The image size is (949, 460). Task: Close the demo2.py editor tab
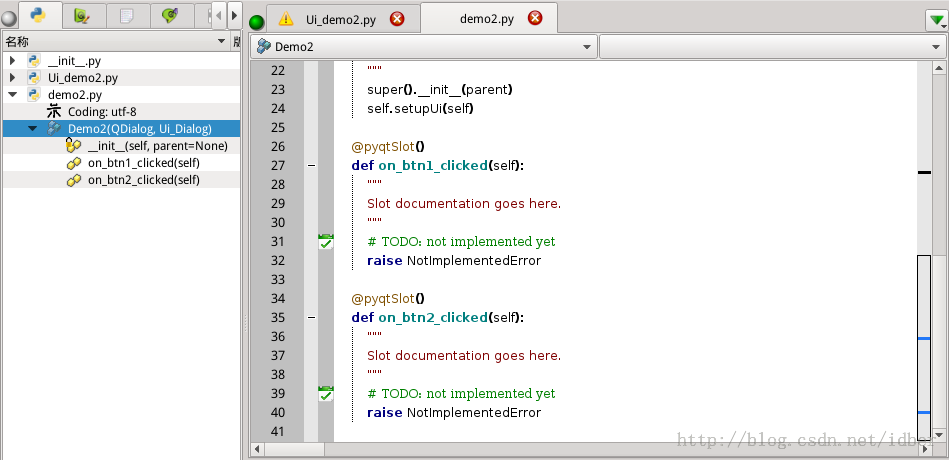coord(535,18)
